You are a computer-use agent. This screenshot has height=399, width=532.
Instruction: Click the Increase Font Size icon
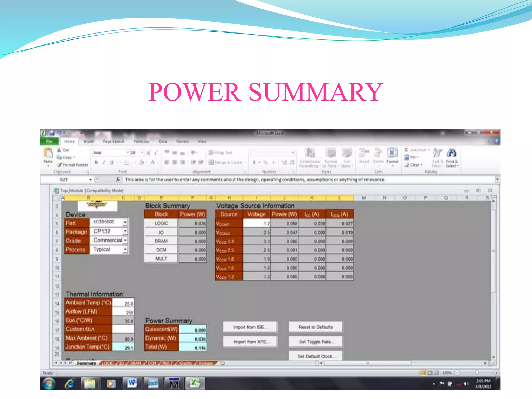point(148,153)
